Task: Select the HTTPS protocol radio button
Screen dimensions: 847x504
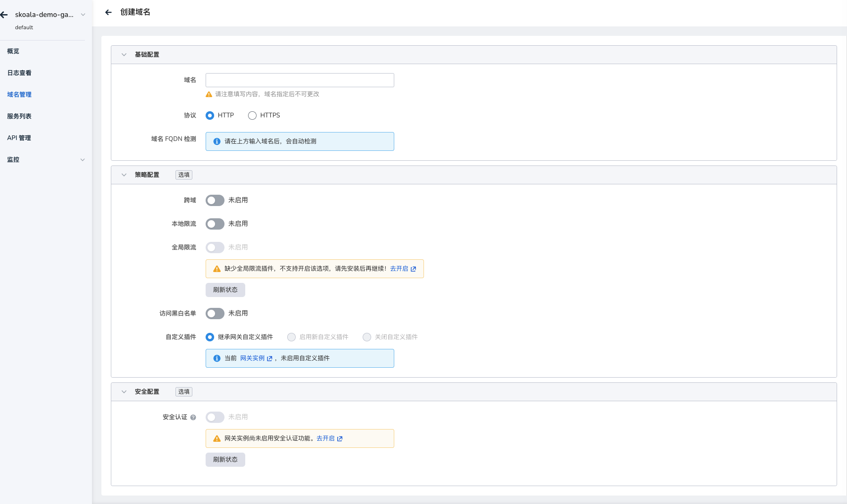Action: click(252, 116)
